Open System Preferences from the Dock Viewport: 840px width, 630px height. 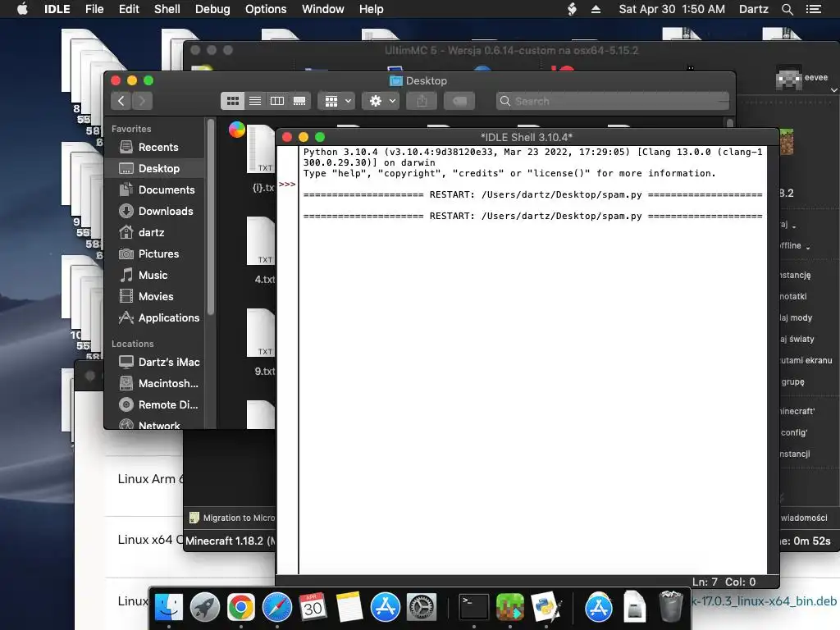(422, 608)
